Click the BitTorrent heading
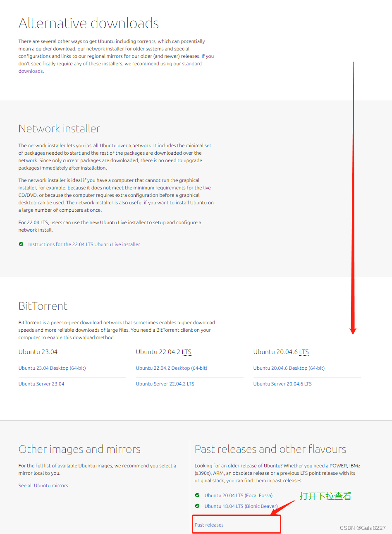Screen dimensions: 392x534 pos(43,306)
